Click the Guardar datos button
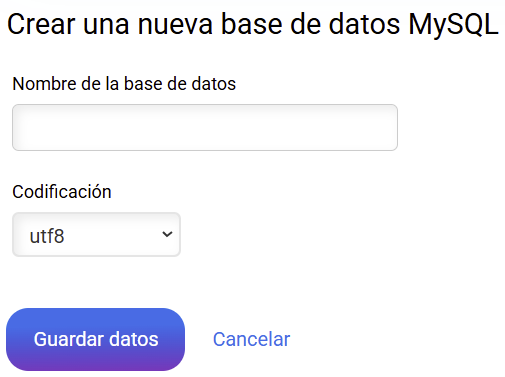 95,339
